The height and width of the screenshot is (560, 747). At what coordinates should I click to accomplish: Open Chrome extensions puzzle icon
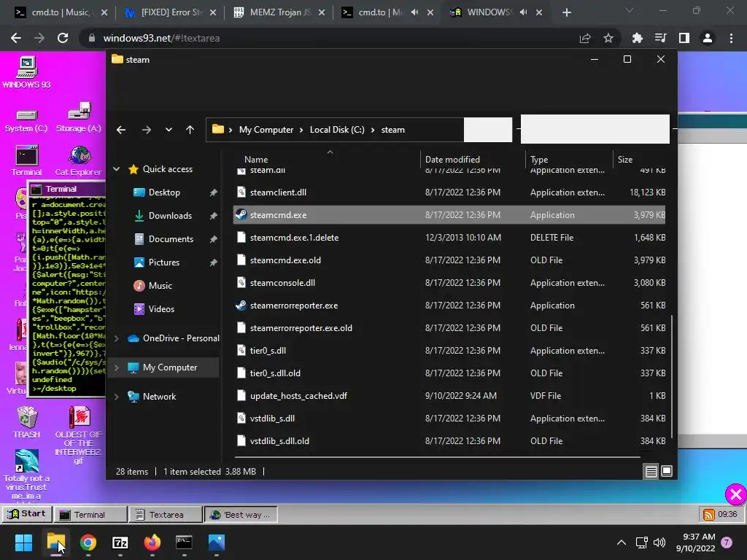pos(637,38)
